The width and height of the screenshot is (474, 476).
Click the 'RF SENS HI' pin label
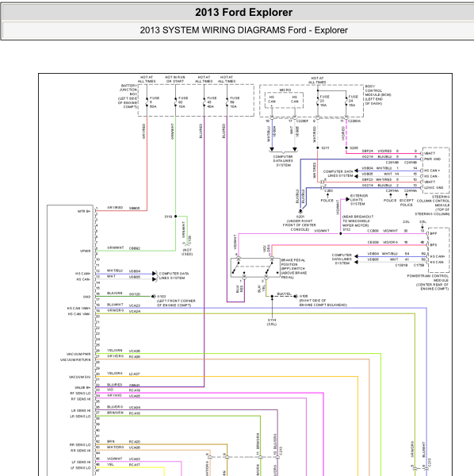(81, 399)
